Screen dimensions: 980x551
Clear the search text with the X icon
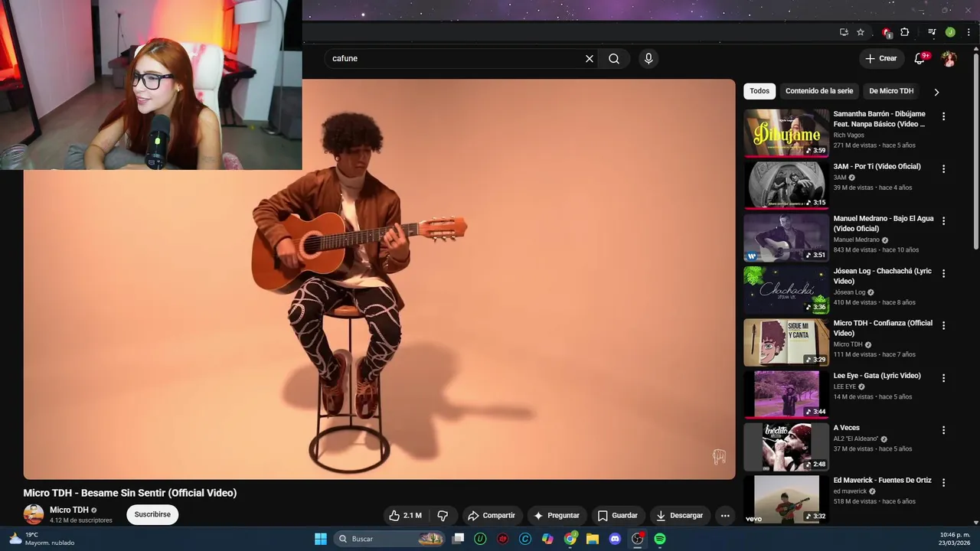pos(590,58)
